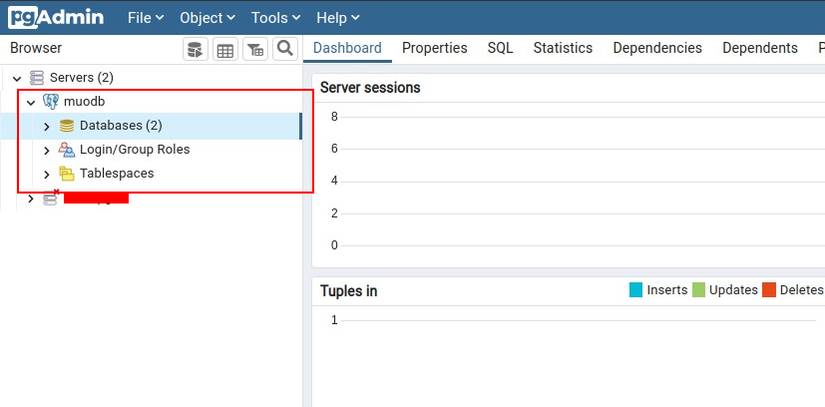Select the Login/Group Roles tree item
The width and height of the screenshot is (825, 407).
[134, 149]
